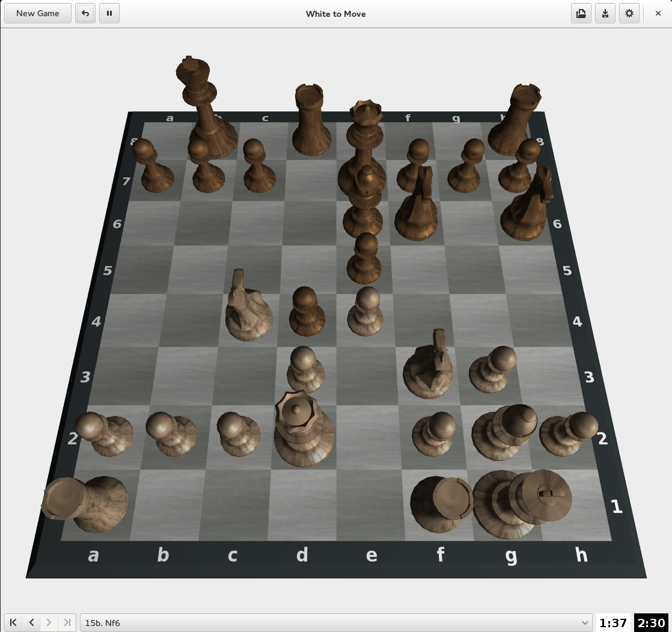Viewport: 672px width, 632px height.
Task: Jump to the latest move
Action: point(67,622)
